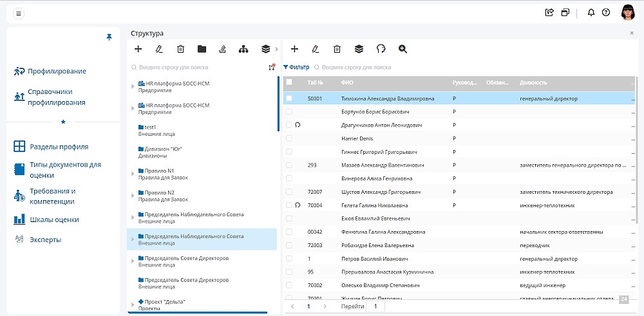Open the hamburger menu at top left
644x316 pixels.
click(18, 13)
